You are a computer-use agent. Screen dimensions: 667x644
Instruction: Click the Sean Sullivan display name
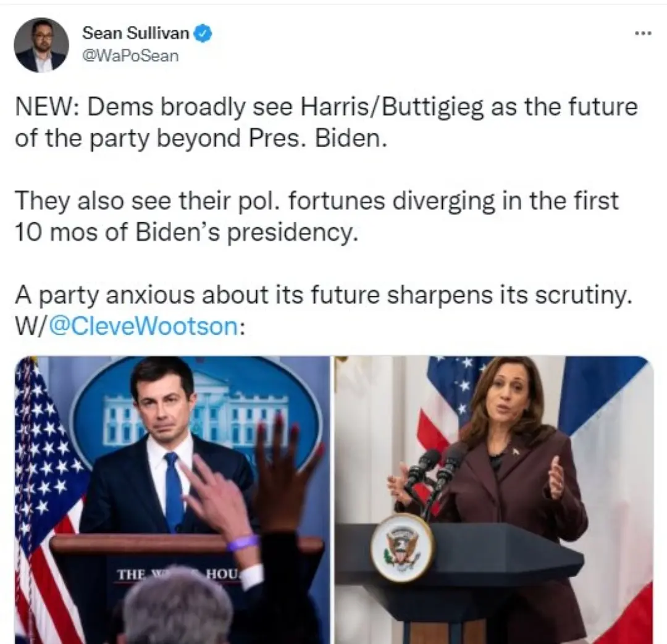(136, 33)
